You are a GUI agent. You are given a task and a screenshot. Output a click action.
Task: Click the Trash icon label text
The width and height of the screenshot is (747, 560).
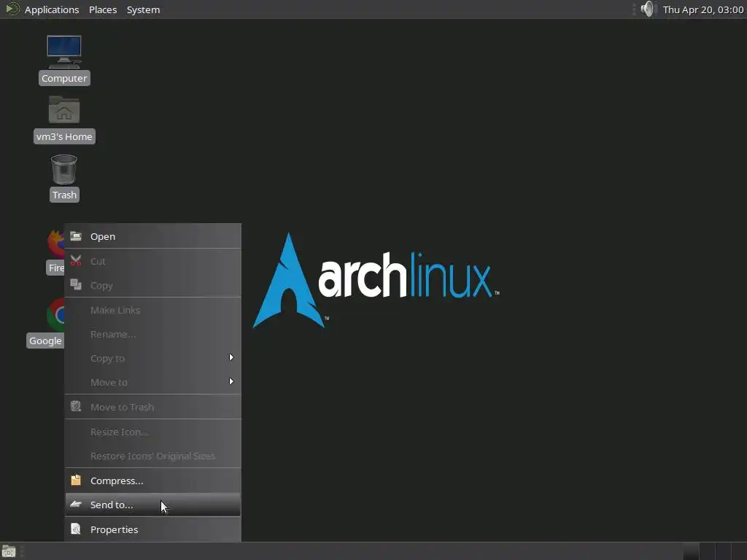tap(64, 195)
